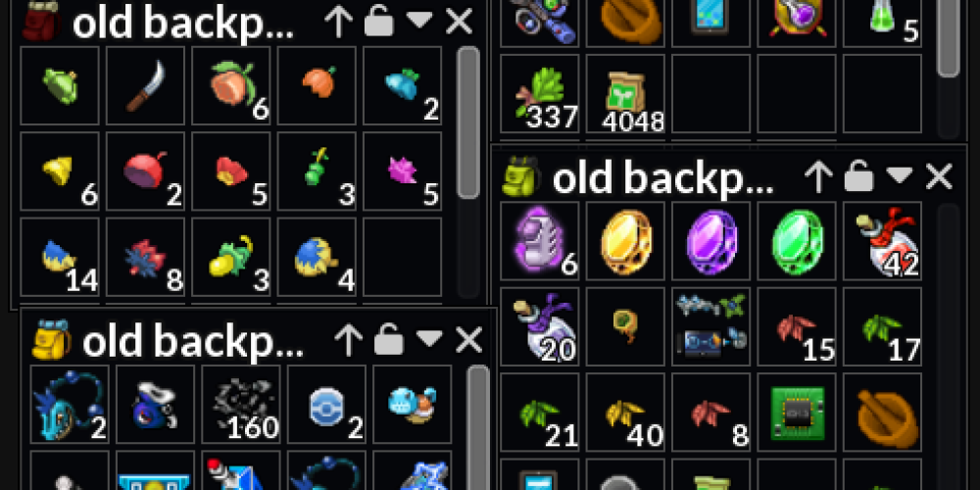Select the purple potion stack of 20
Screen dimensions: 980x490
540,326
